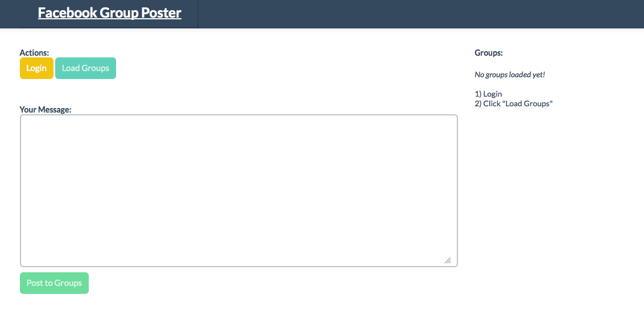Open the Facebook Group Poster title link

click(x=110, y=13)
